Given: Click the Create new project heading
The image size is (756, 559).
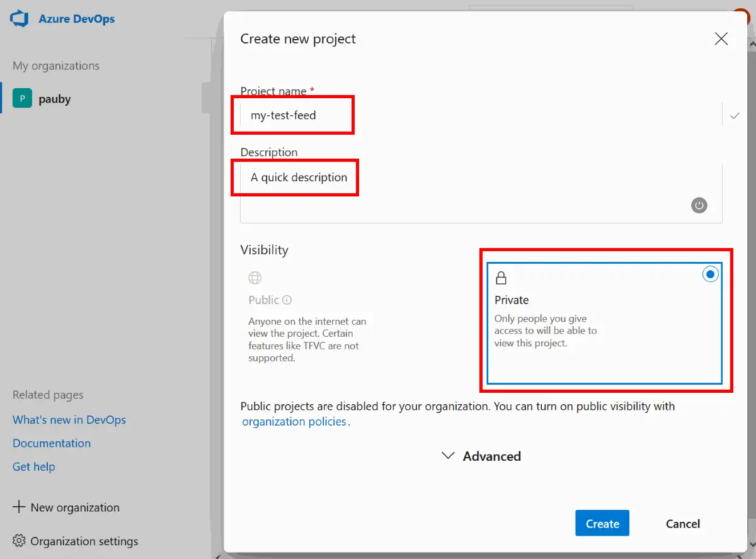Looking at the screenshot, I should 298,39.
